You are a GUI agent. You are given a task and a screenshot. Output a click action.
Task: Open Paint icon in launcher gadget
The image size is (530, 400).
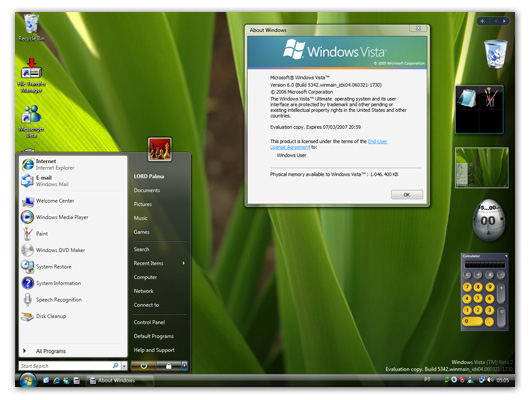[490, 98]
